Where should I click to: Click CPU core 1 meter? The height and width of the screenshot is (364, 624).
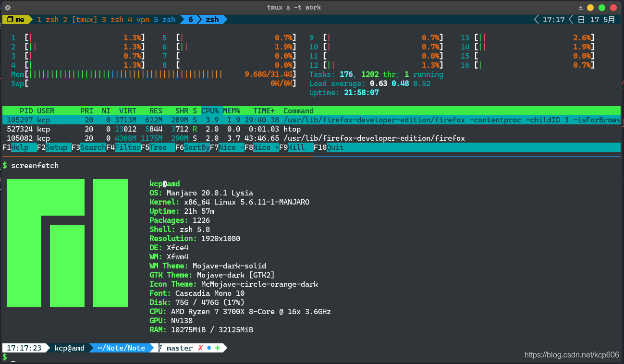tap(78, 38)
